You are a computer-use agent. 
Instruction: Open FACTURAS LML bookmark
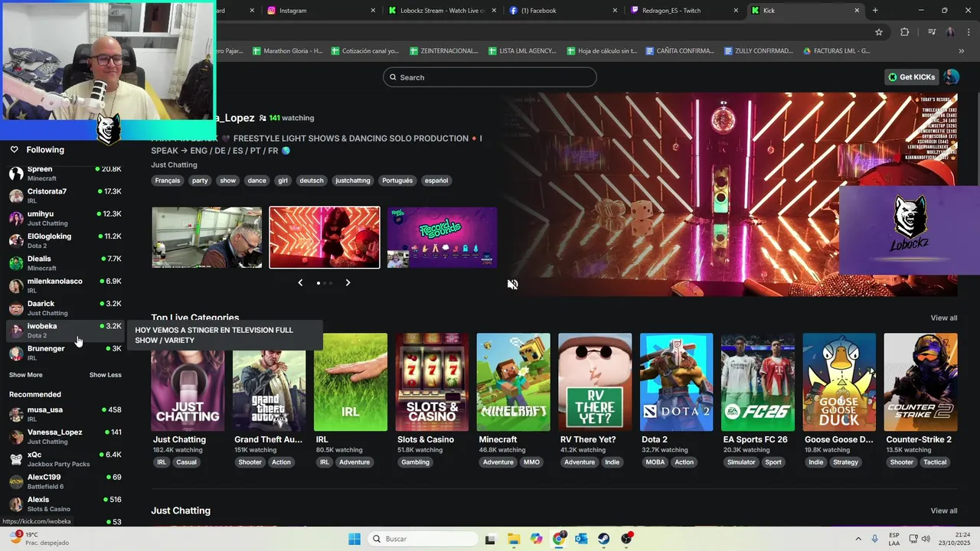[x=836, y=51]
